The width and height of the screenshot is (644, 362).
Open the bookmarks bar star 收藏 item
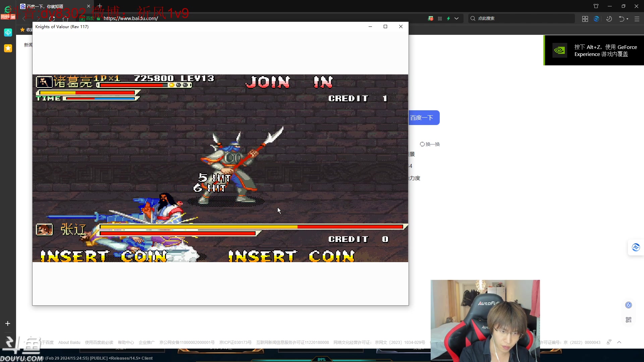click(x=26, y=30)
